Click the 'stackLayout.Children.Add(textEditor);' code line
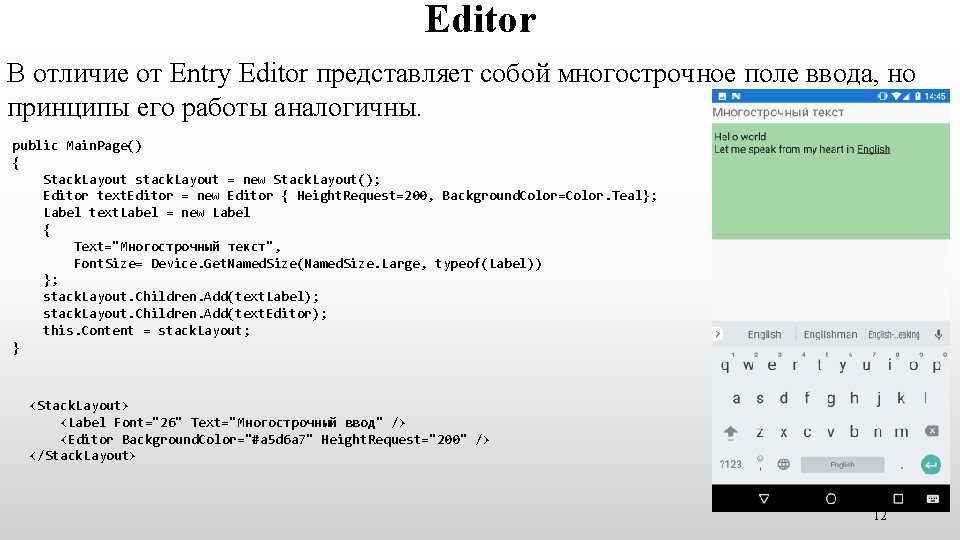This screenshot has height=540, width=960. click(185, 313)
